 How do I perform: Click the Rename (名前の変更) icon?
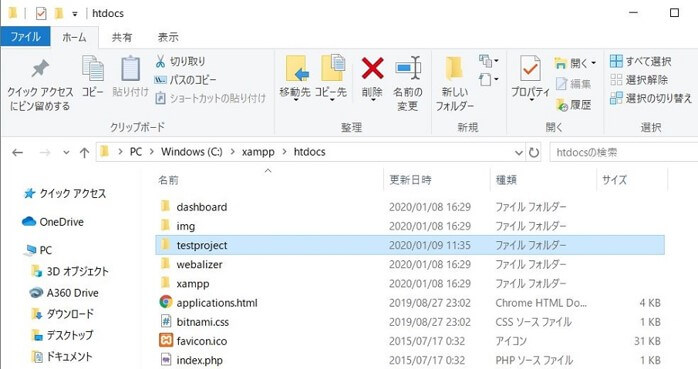tap(408, 69)
